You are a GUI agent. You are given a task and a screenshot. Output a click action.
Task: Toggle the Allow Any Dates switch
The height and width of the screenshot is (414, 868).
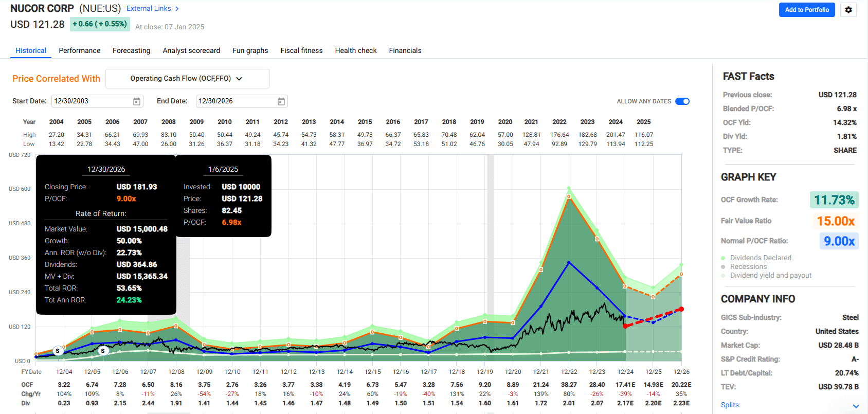(x=682, y=101)
